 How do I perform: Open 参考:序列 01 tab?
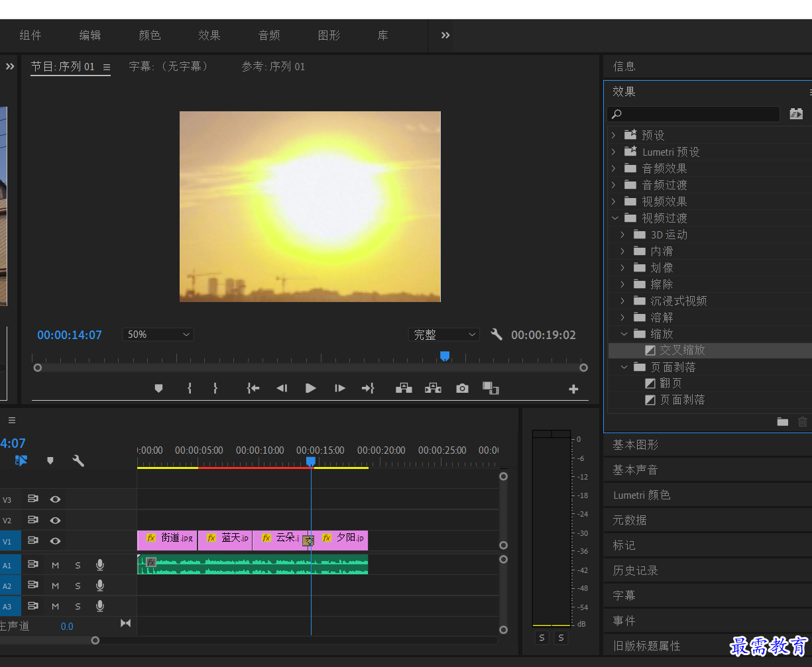[x=273, y=66]
